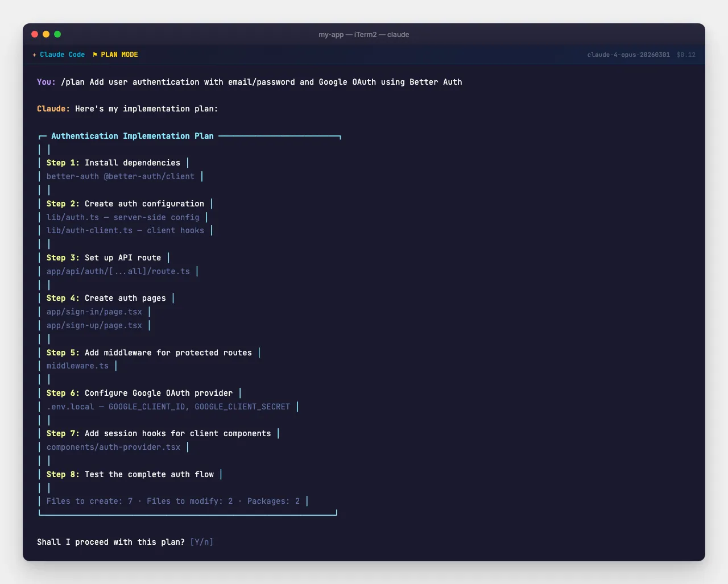Click the components/auth-provider.tsx path
Viewport: 728px width, 584px height.
point(113,447)
